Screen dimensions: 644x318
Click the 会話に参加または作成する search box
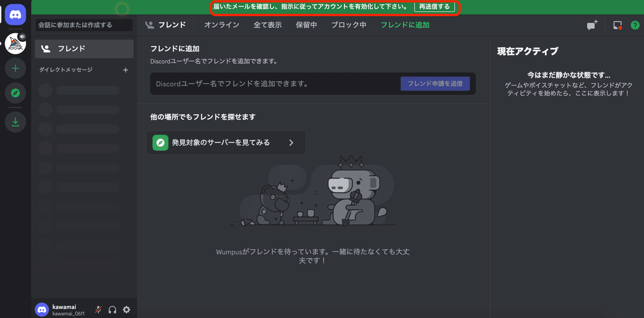coord(84,25)
